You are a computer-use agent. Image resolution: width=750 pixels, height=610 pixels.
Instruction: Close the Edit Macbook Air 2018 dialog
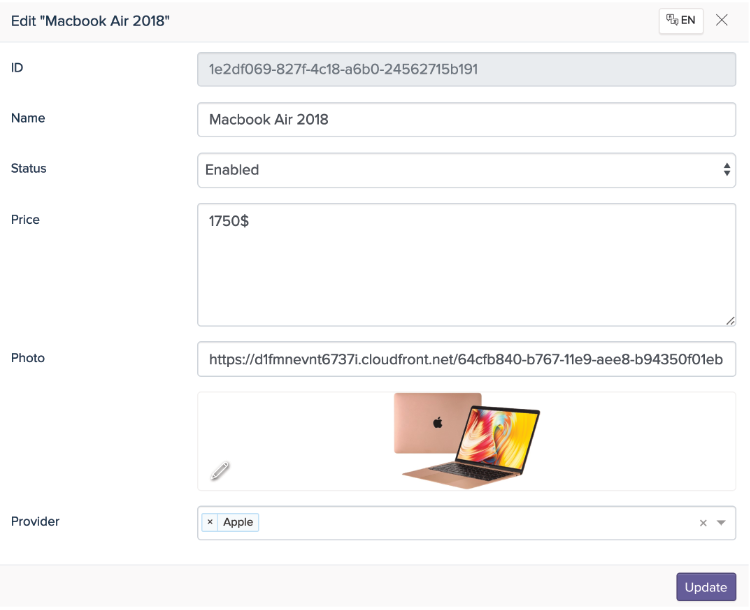click(722, 20)
